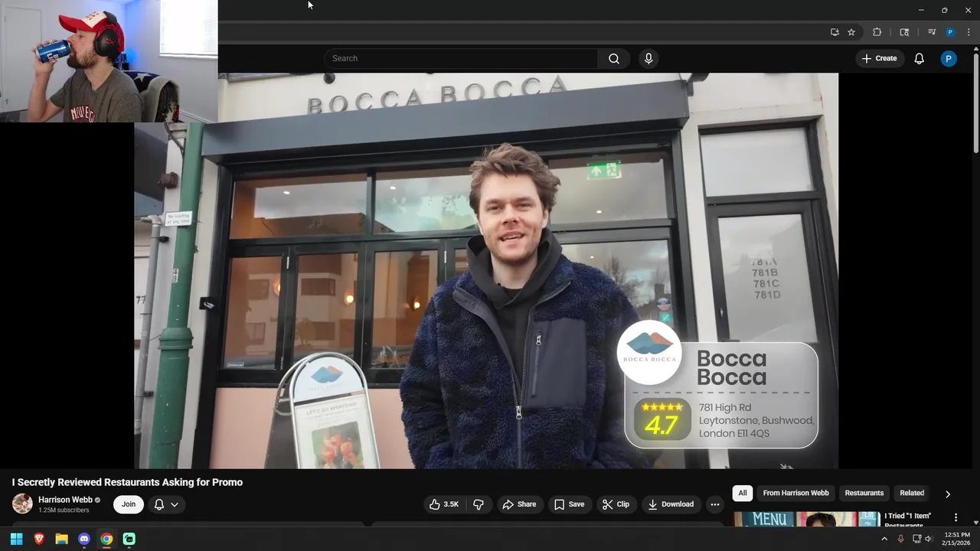Screen dimensions: 980x551
Task: Open Discord from taskbar
Action: point(84,539)
